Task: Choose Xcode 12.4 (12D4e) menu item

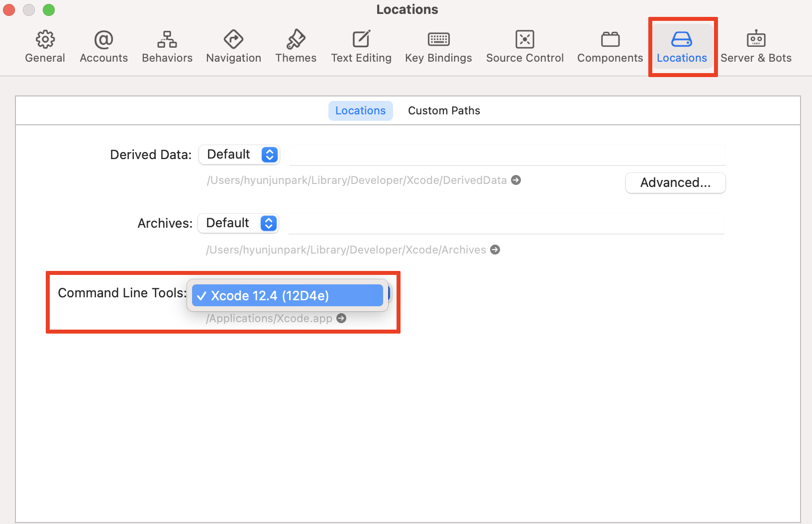Action: pyautogui.click(x=288, y=296)
